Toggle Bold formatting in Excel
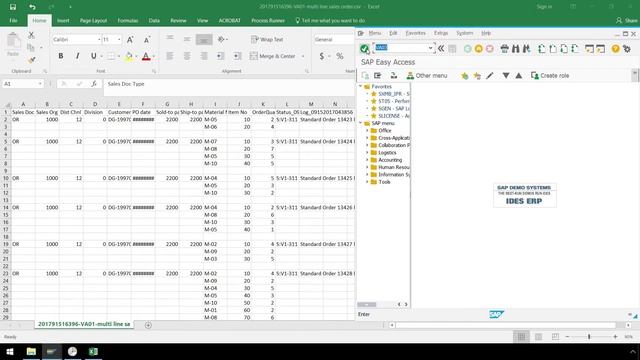 tap(60, 56)
